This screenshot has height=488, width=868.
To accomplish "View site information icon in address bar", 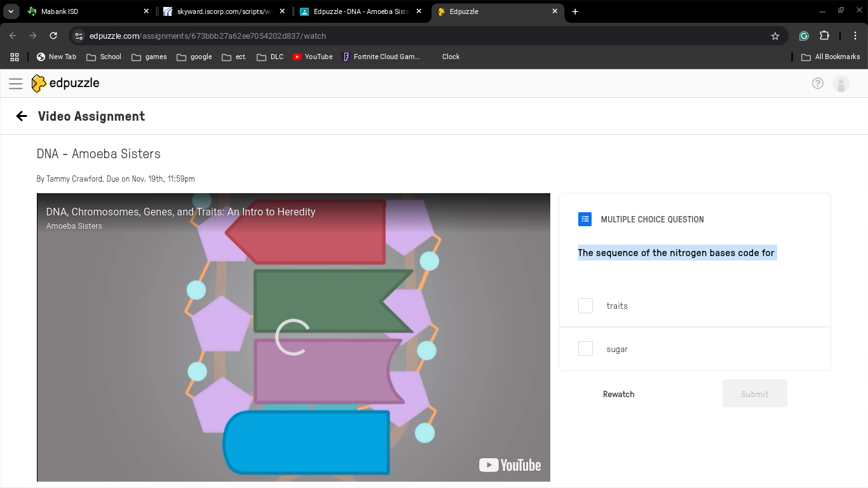I will pos(78,36).
